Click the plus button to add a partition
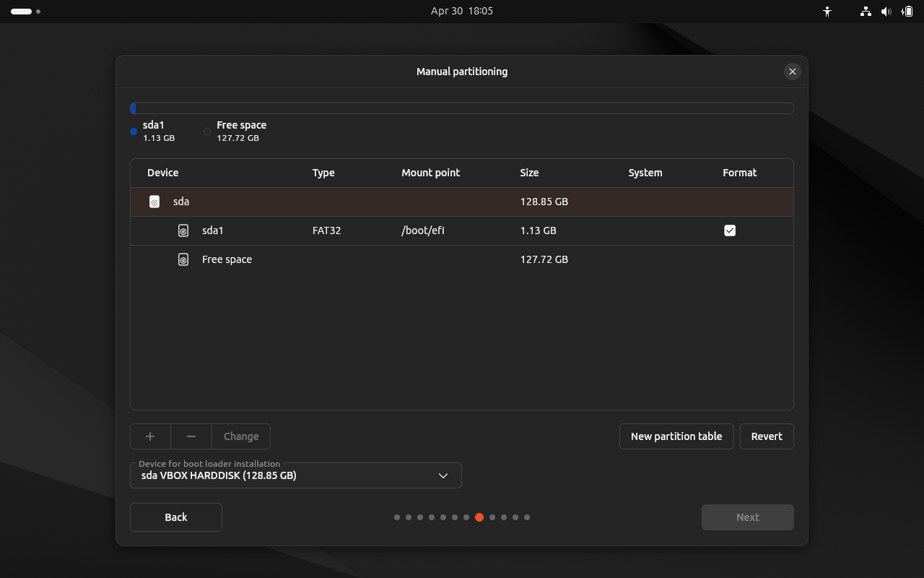924x578 pixels. click(150, 436)
